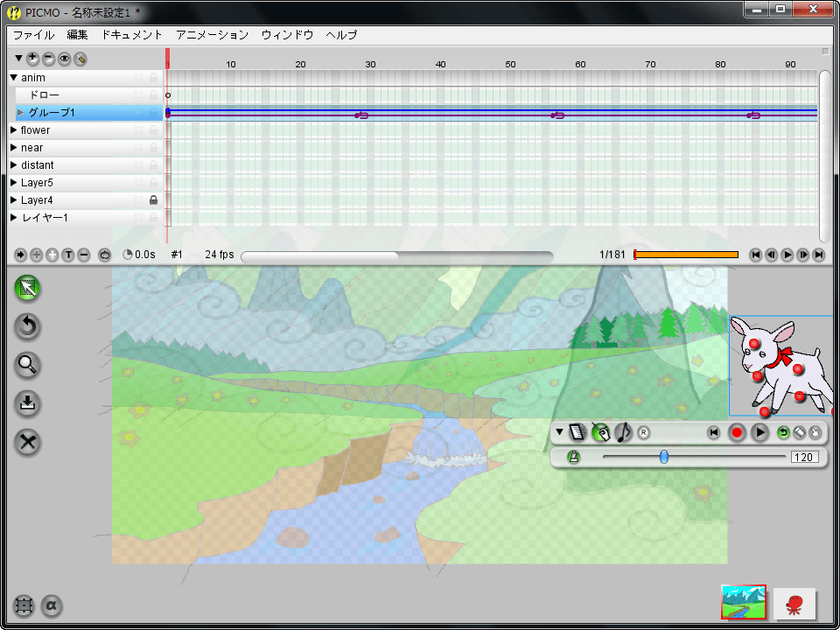Image resolution: width=840 pixels, height=630 pixels.
Task: Click the magnifying glass zoom tool
Action: click(28, 365)
